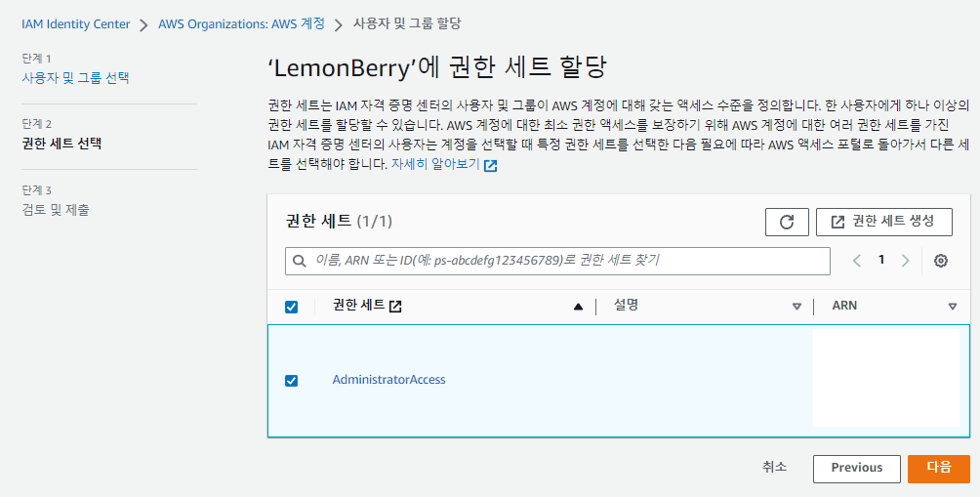
Task: Go to previous page with left chevron
Action: pos(857,261)
